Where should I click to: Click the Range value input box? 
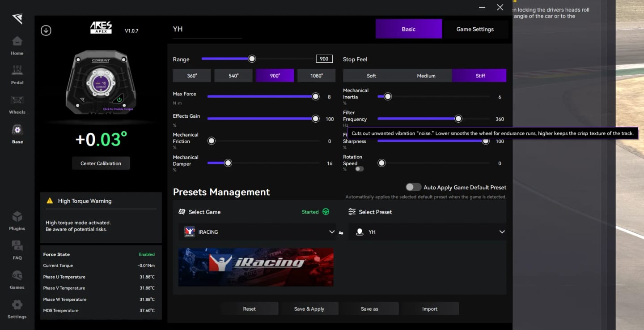coord(324,59)
